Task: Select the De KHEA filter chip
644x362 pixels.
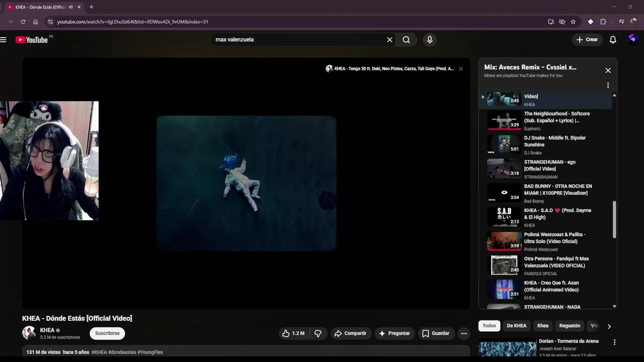Action: [x=517, y=326]
